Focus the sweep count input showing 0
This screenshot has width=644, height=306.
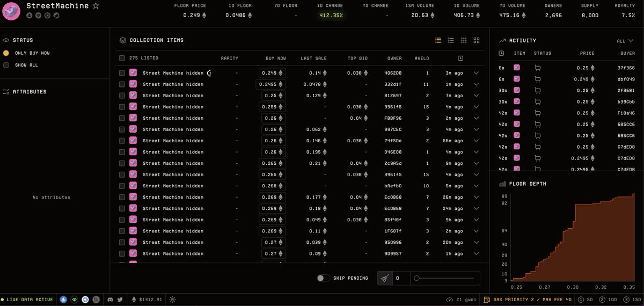[401, 278]
